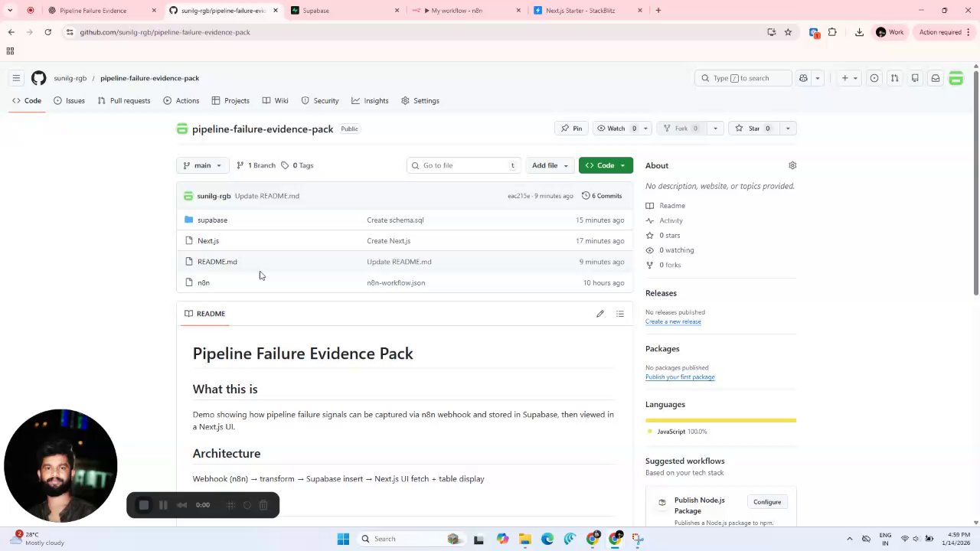Click the Watch button
The width and height of the screenshot is (980, 551).
[x=616, y=129]
